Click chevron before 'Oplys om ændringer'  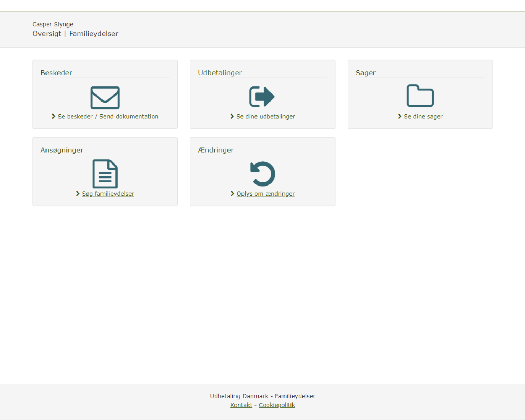(232, 194)
